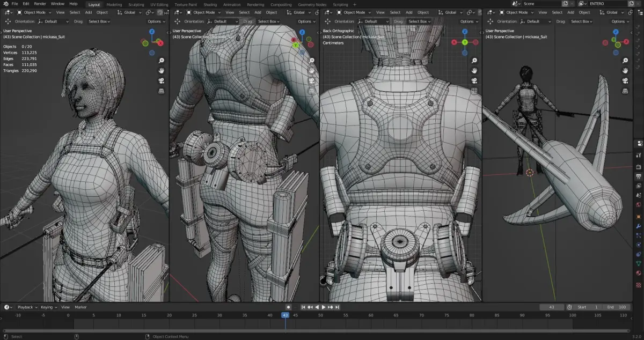This screenshot has height=340, width=644.
Task: Open the blue wrench Modifiers properties tab
Action: tap(639, 226)
